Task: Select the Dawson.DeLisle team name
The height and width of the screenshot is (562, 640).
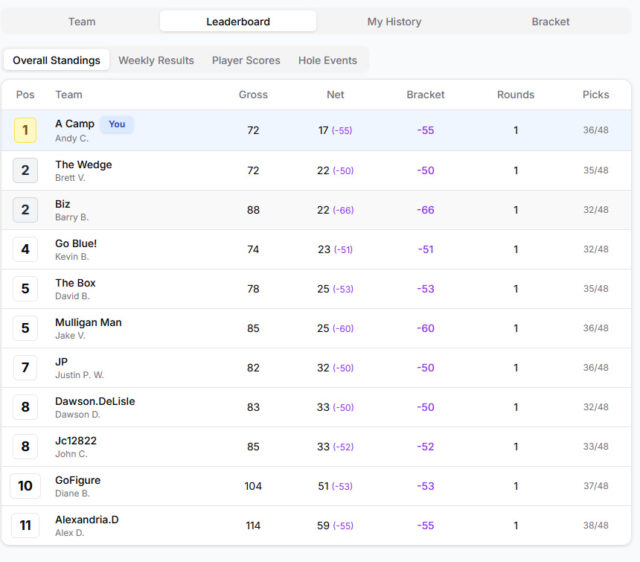Action: pos(95,401)
